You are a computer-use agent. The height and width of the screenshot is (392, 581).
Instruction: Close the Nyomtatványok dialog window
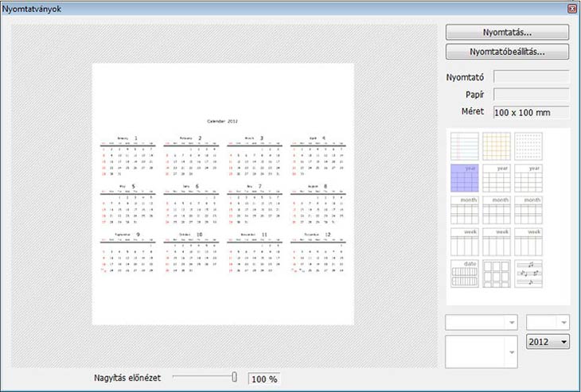pyautogui.click(x=571, y=8)
